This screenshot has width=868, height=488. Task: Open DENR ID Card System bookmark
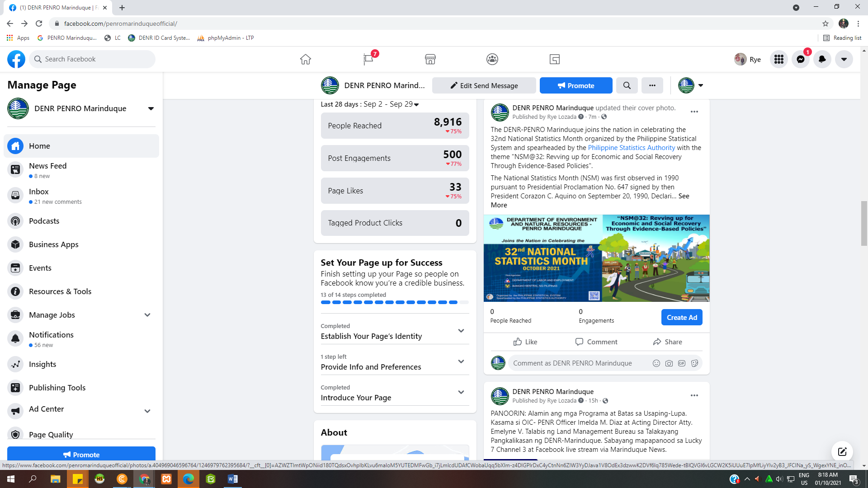click(159, 38)
